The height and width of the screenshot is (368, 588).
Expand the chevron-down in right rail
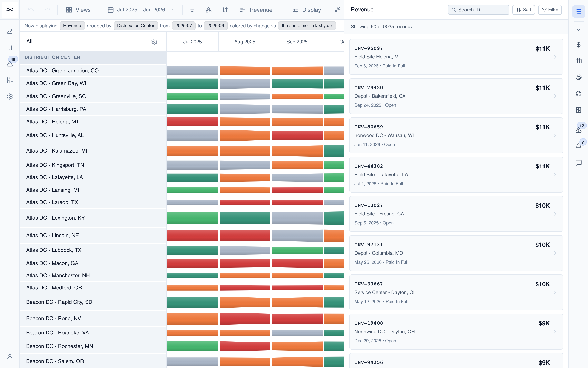tap(579, 30)
